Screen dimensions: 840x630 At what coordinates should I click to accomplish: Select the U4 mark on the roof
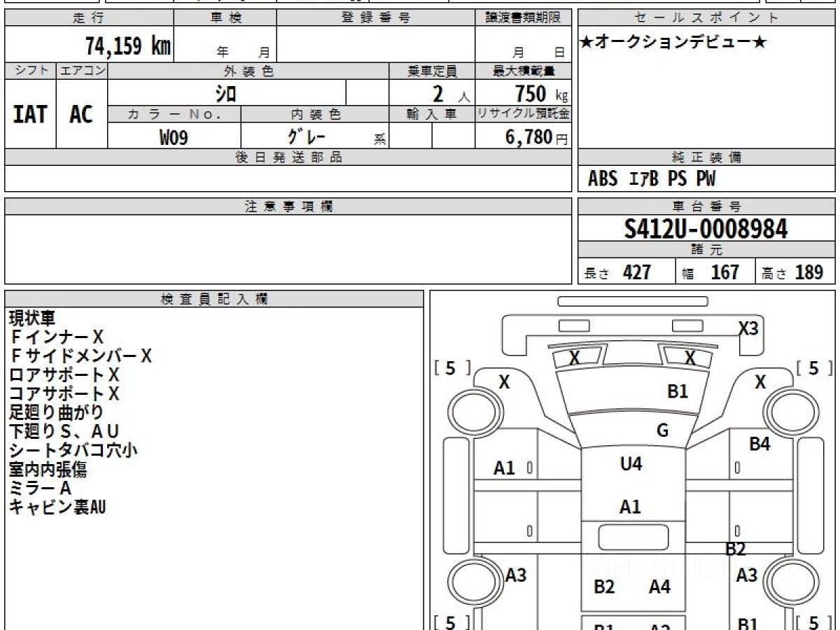631,463
